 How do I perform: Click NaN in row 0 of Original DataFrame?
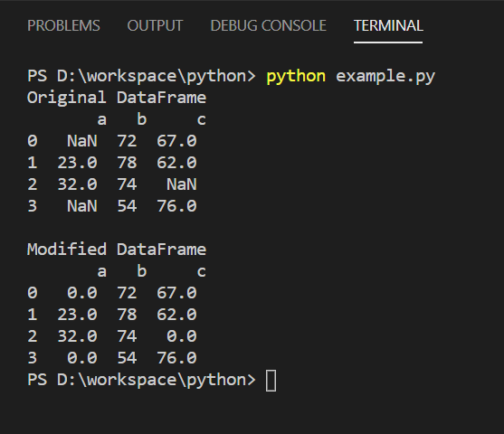click(82, 141)
